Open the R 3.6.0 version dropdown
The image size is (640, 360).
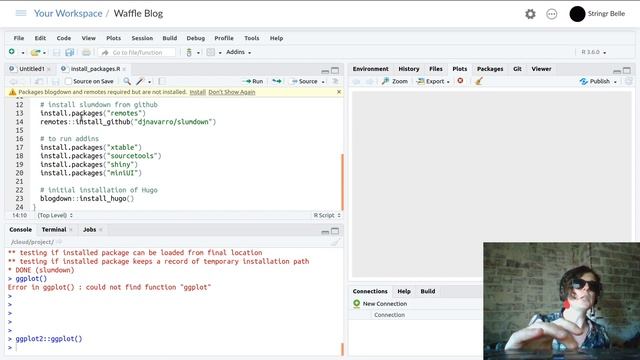click(x=593, y=52)
